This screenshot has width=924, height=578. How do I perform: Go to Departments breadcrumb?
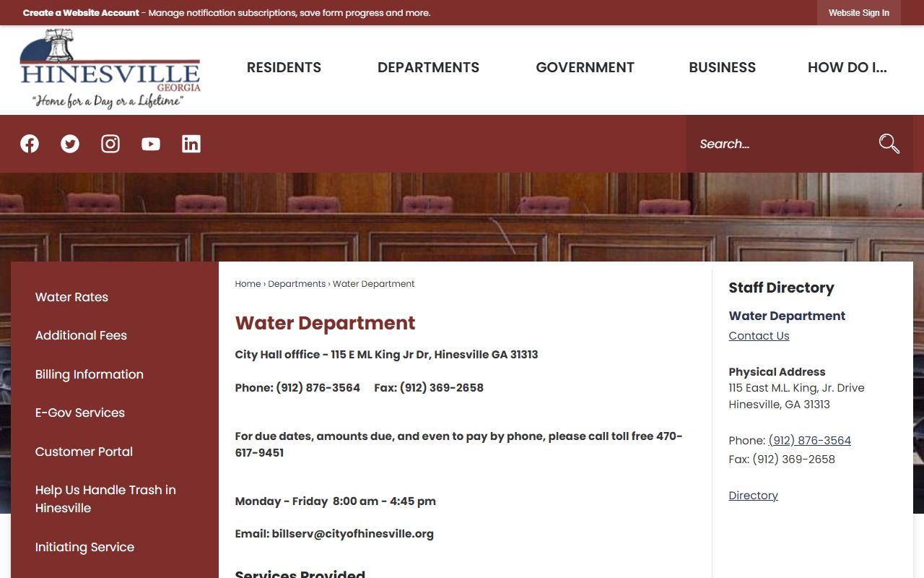coord(297,284)
